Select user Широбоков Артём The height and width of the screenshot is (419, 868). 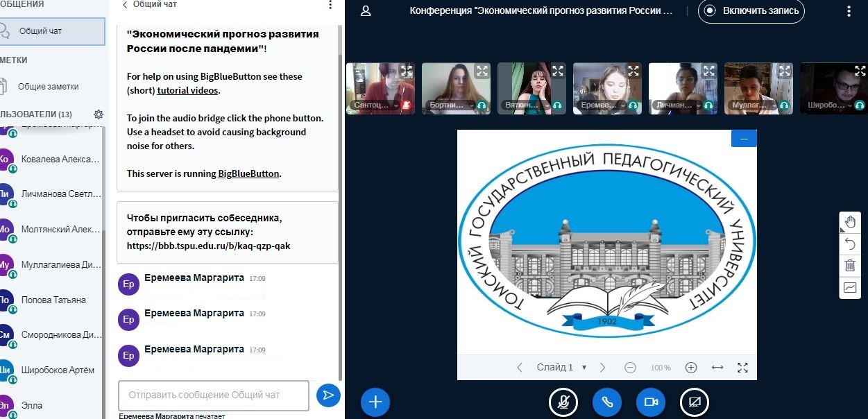(x=52, y=370)
